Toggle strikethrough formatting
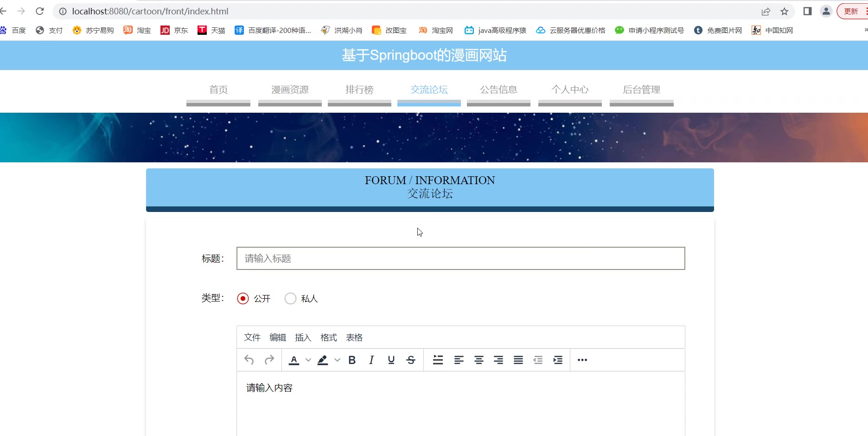868x436 pixels. [411, 360]
